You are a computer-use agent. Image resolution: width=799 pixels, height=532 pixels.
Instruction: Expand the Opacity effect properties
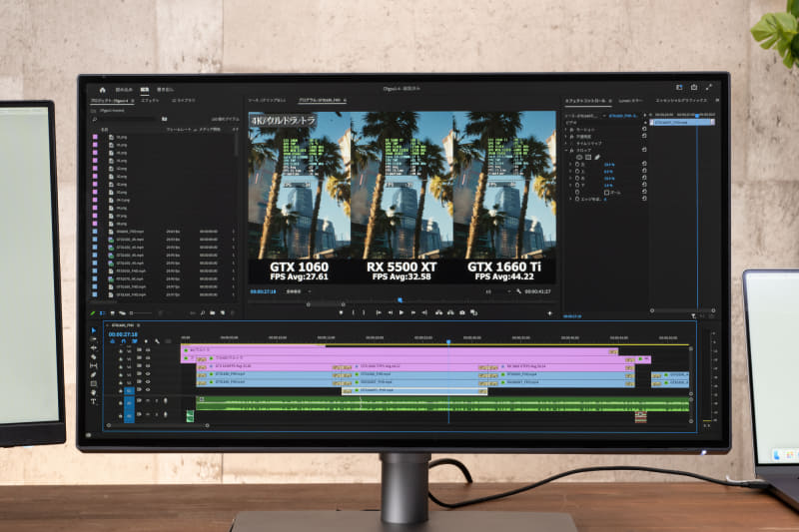pos(566,137)
